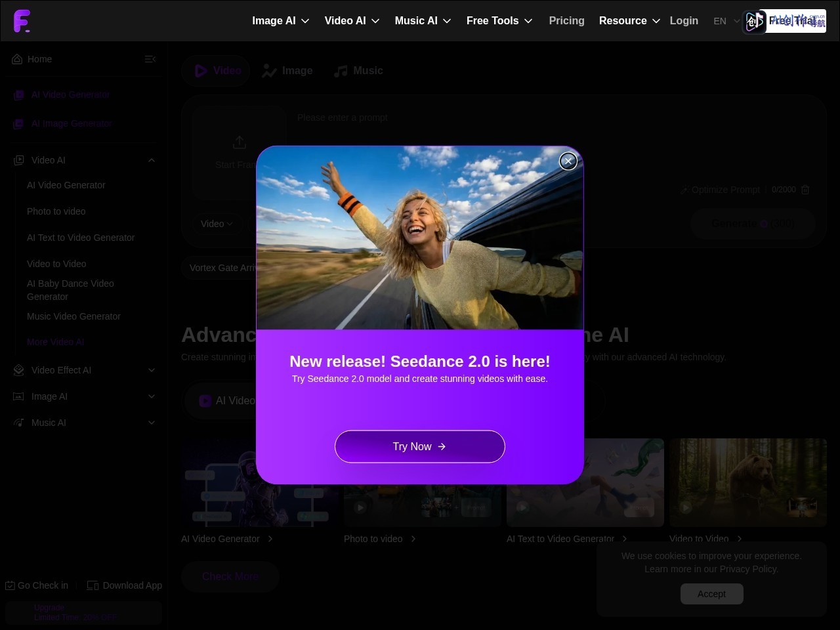This screenshot has height=630, width=840.
Task: Click the Video AI section icon
Action: (x=19, y=160)
